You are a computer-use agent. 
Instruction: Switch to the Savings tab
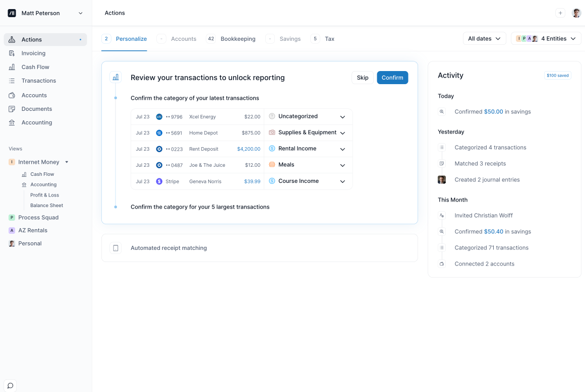283,39
